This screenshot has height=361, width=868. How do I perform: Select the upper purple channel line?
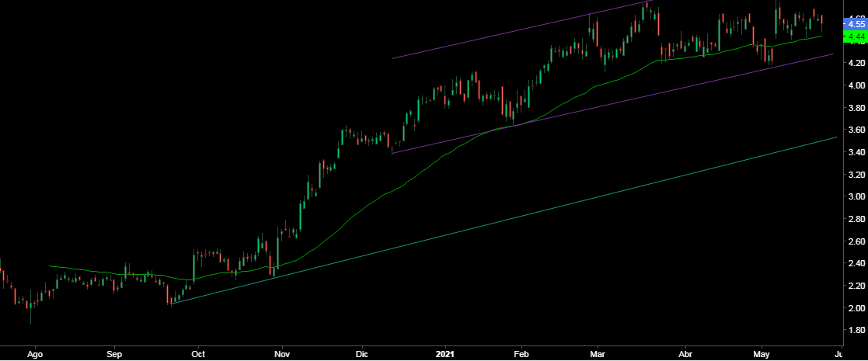click(522, 30)
